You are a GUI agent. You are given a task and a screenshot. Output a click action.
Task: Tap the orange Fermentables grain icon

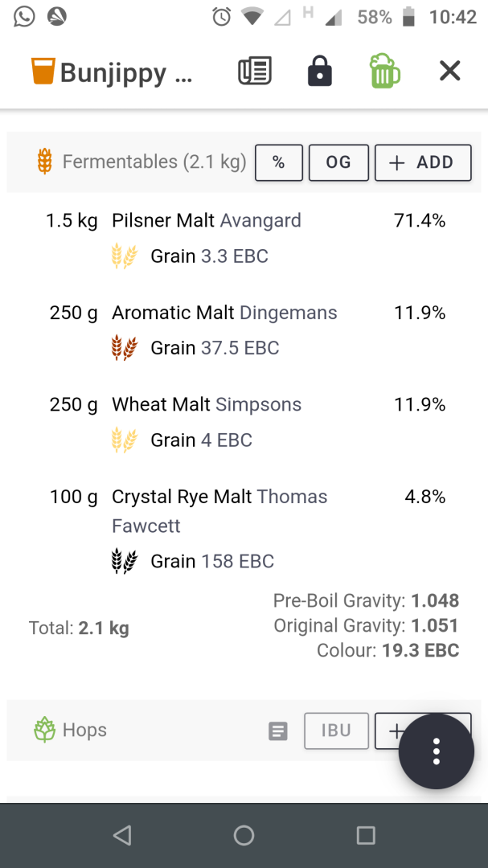click(45, 162)
